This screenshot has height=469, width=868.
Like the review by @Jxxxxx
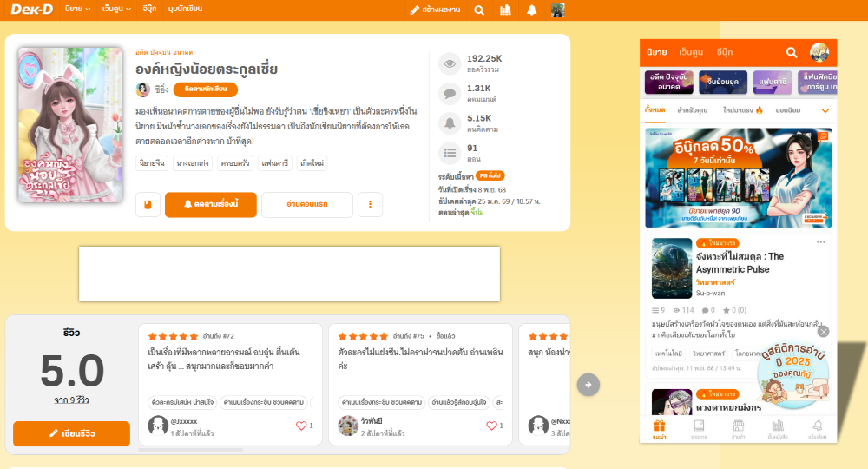(301, 426)
